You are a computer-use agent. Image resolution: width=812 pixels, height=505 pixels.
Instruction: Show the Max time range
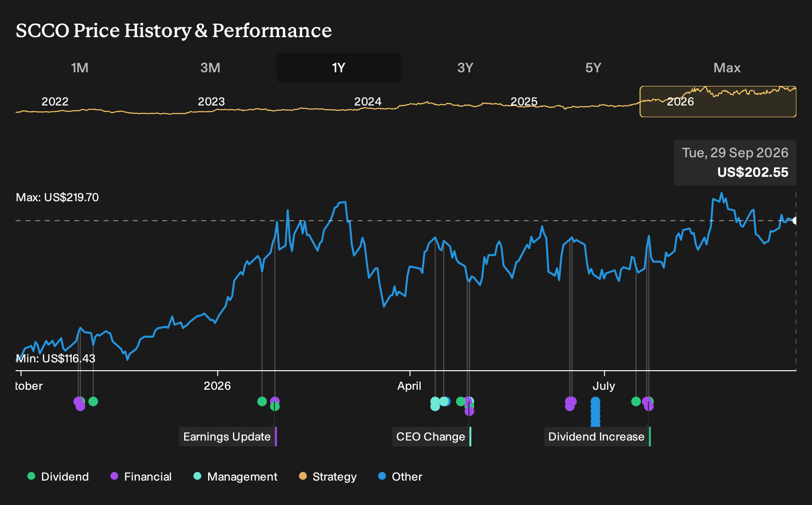point(727,67)
